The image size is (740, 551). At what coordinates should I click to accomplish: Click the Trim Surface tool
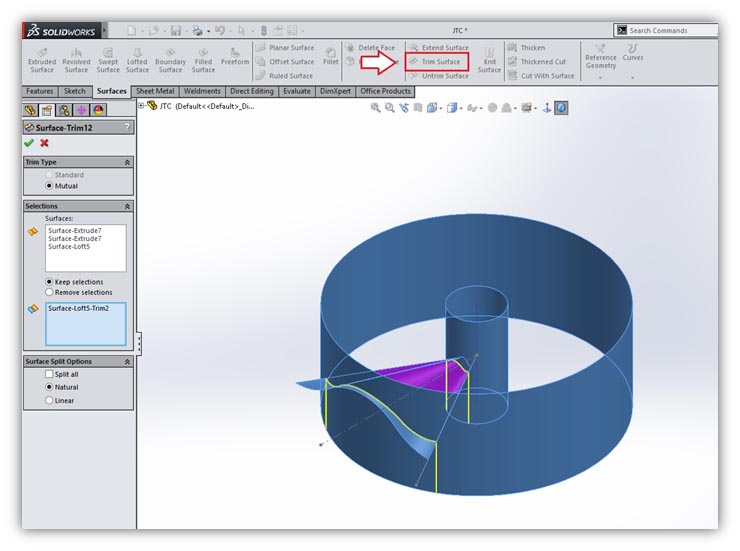(x=438, y=62)
